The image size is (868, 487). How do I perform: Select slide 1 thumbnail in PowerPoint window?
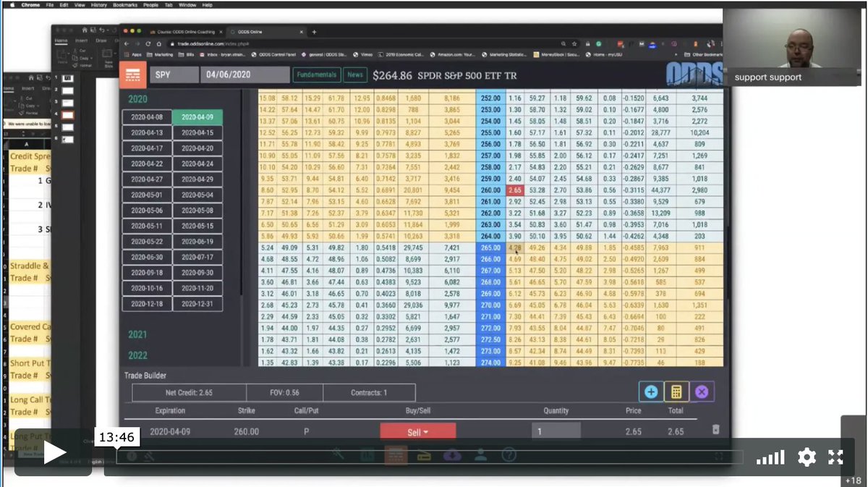pos(68,78)
